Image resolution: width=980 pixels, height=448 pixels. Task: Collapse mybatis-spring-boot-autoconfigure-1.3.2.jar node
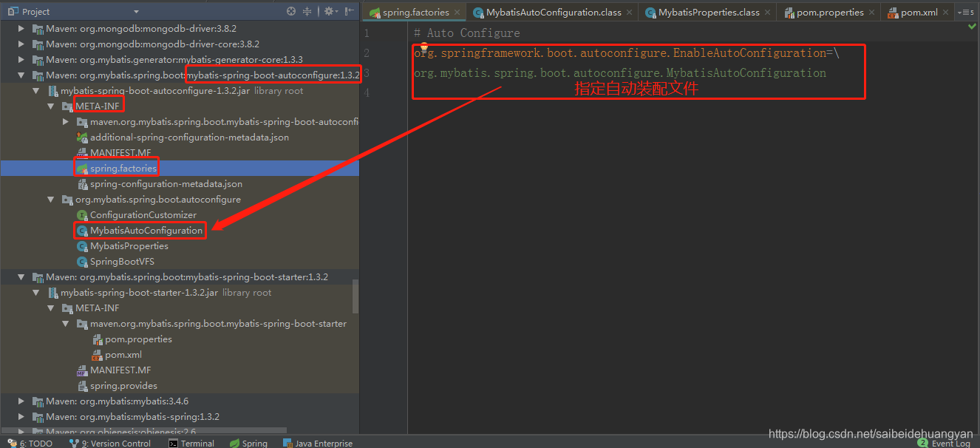pos(36,91)
